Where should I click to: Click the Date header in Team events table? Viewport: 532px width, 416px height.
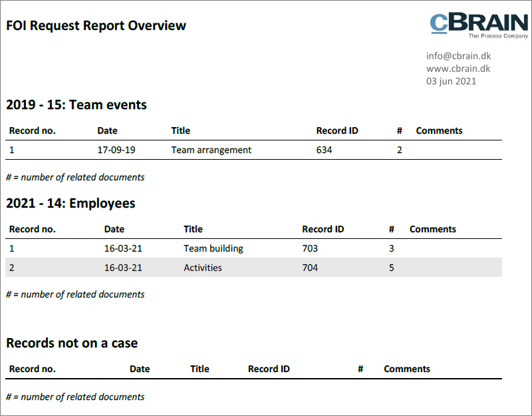click(x=107, y=130)
